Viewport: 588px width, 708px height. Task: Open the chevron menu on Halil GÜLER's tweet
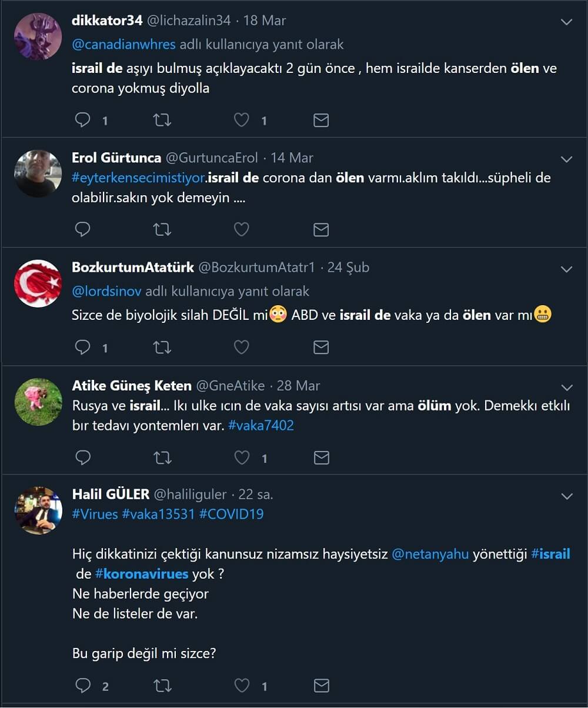(x=567, y=496)
